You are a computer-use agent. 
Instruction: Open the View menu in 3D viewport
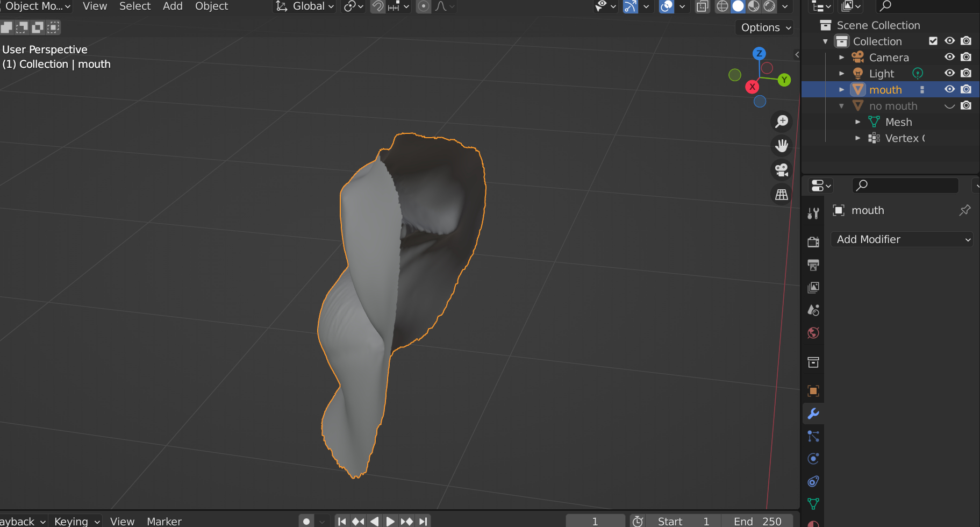(95, 6)
